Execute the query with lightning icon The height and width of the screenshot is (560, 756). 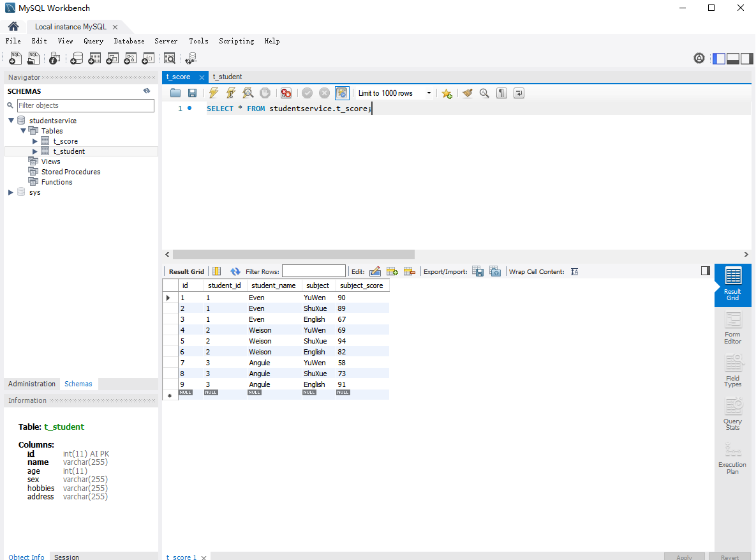[x=214, y=93]
